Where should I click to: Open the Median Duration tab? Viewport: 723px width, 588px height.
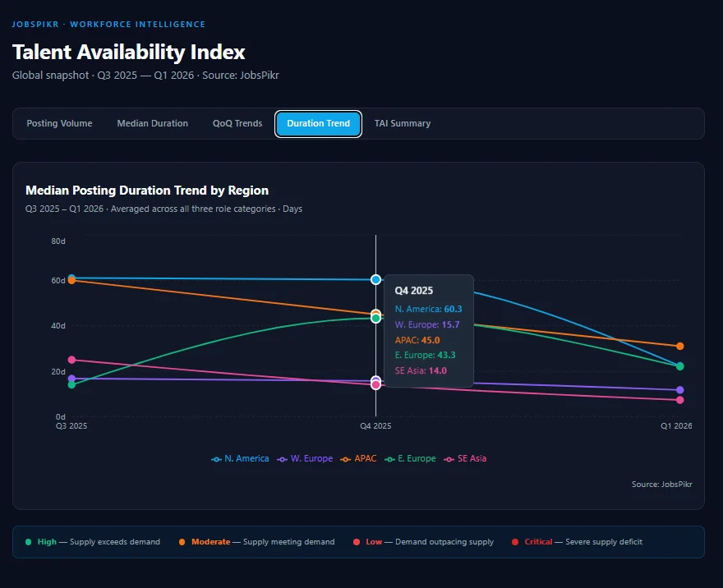(152, 123)
